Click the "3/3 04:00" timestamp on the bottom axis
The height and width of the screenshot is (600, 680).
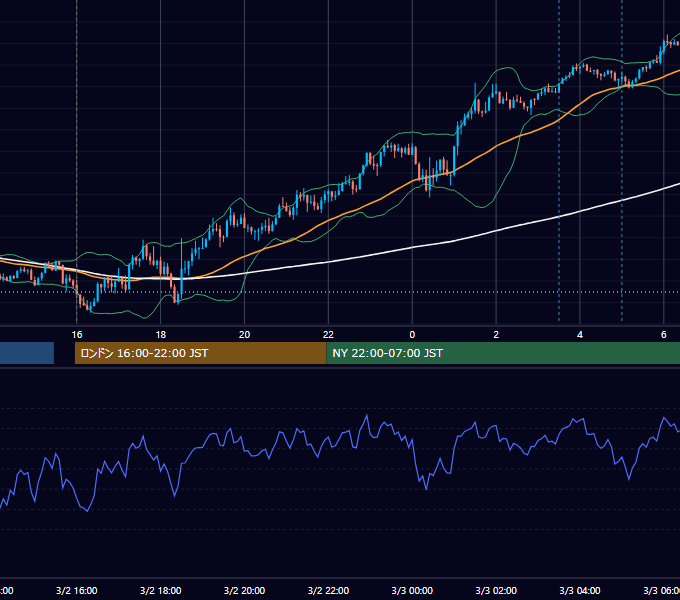(580, 590)
